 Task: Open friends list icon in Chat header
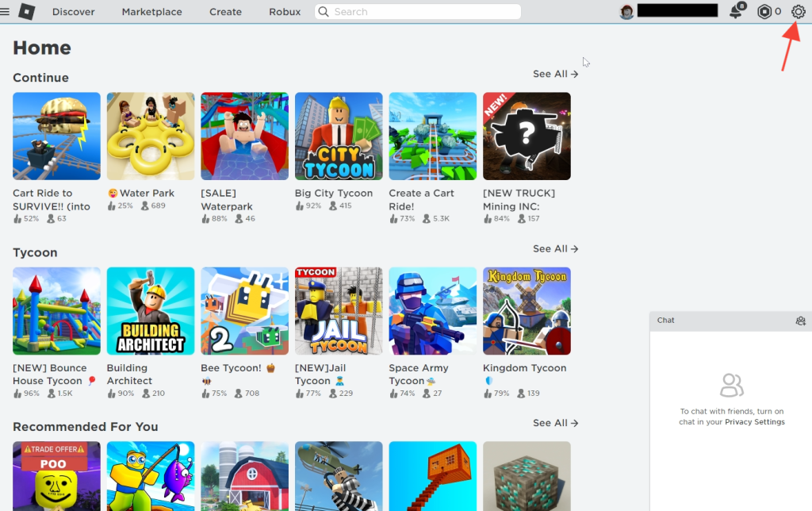tap(800, 321)
